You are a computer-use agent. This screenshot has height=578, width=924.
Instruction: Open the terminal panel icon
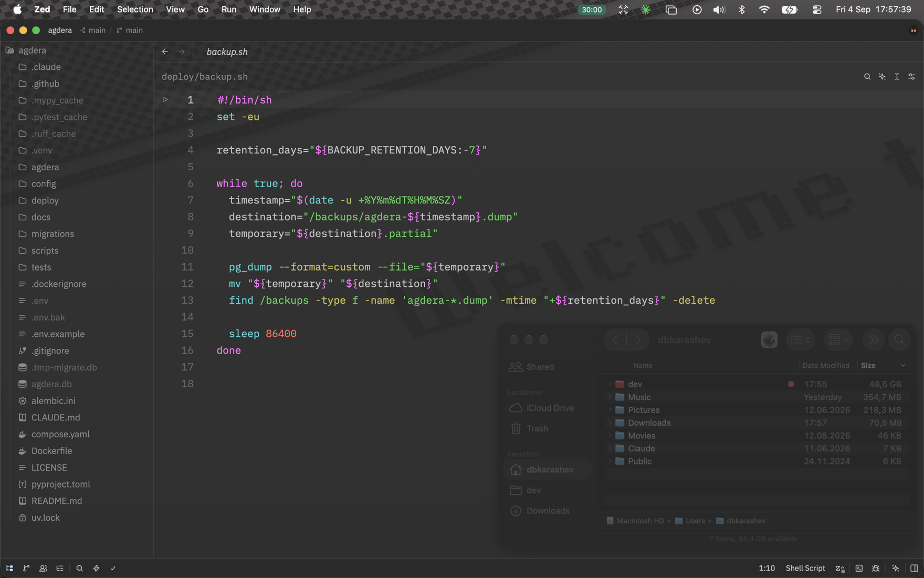[859, 568]
